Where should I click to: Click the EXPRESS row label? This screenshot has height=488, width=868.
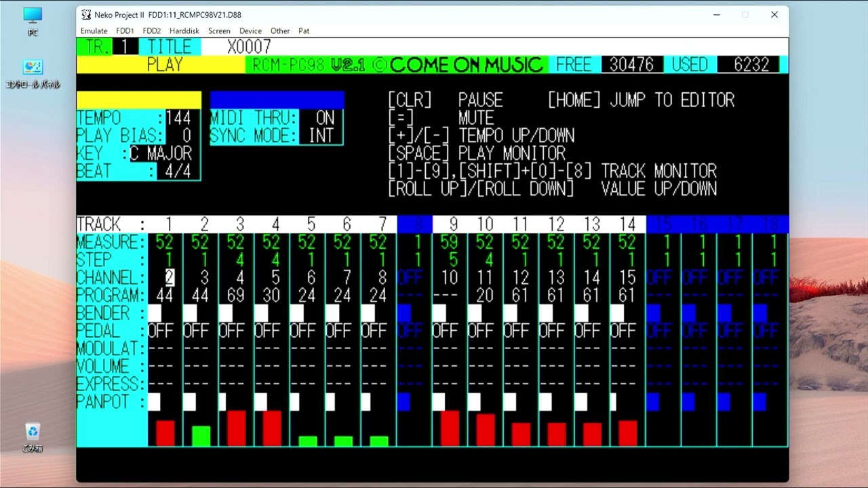coord(111,384)
